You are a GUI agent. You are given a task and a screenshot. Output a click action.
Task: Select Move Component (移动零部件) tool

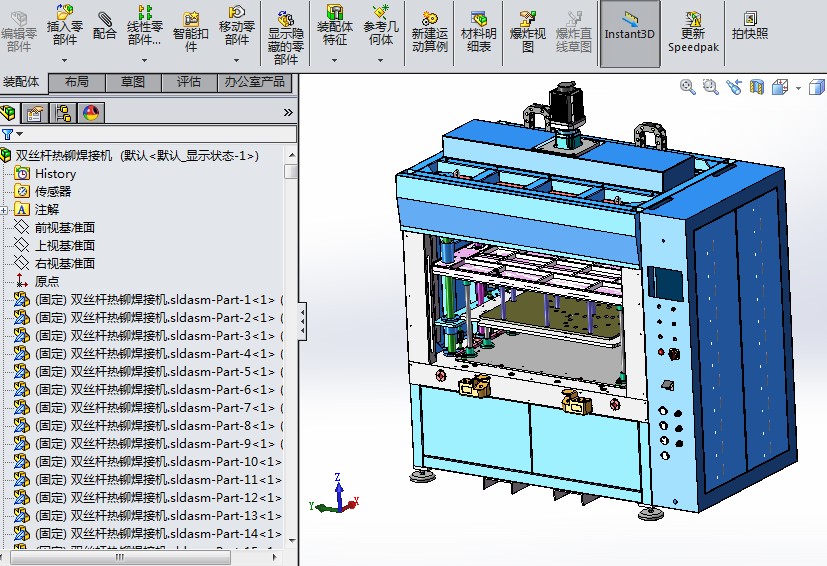point(237,26)
